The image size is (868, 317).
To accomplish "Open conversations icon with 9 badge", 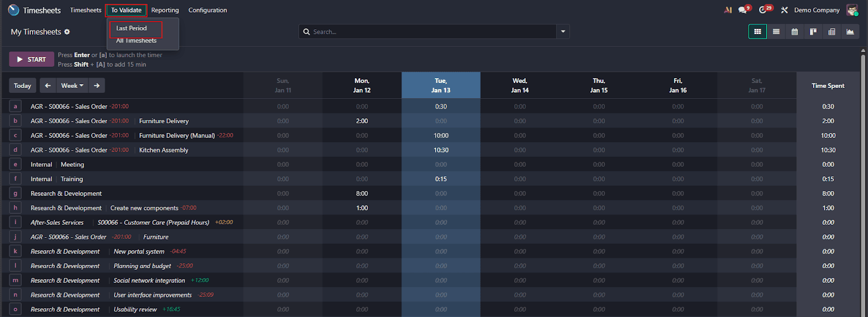I will [x=744, y=10].
